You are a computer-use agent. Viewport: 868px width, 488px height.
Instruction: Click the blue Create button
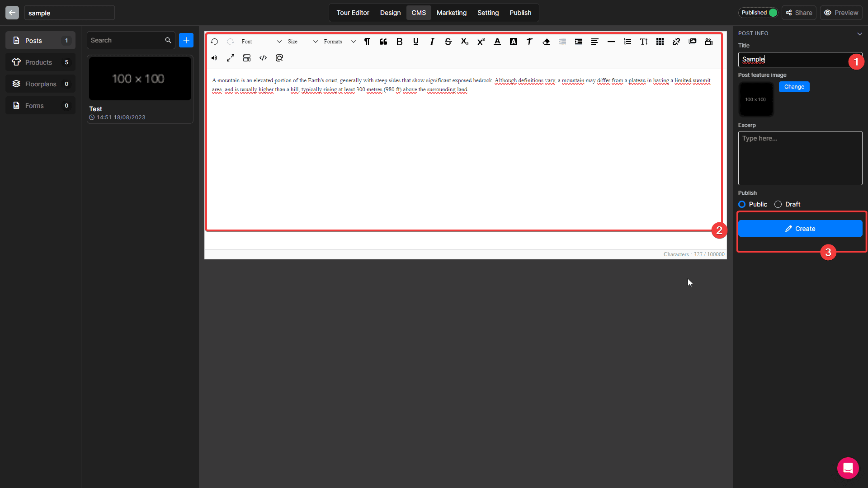click(800, 229)
